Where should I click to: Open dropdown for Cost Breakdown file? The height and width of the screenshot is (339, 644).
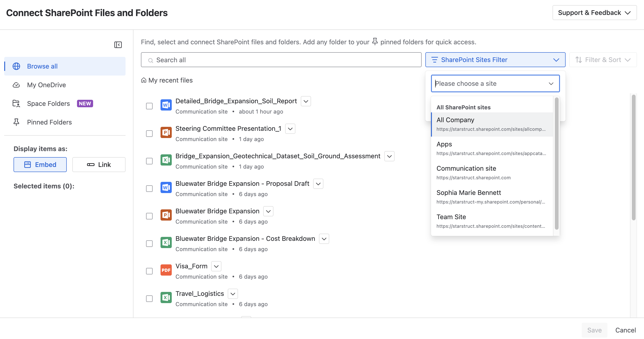coord(324,239)
